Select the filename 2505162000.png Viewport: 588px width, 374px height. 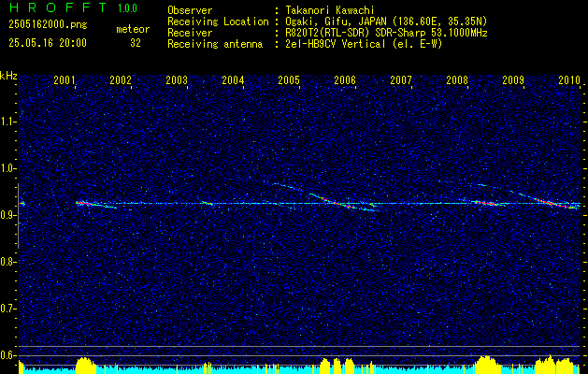click(x=48, y=25)
